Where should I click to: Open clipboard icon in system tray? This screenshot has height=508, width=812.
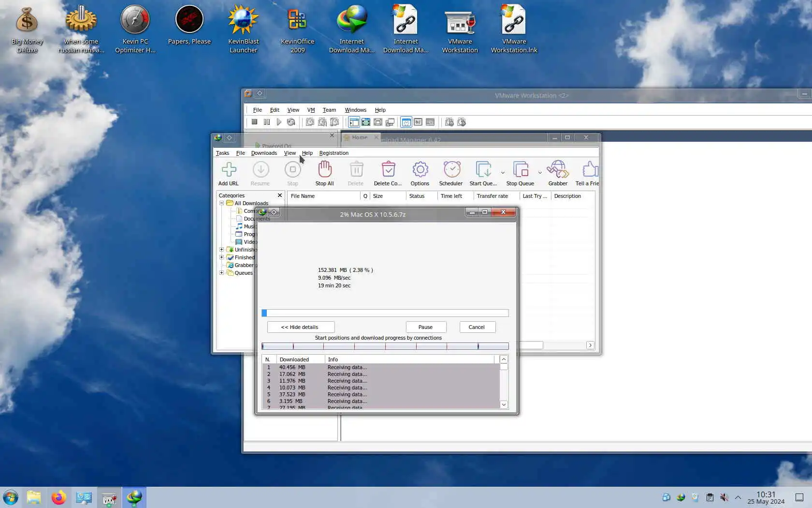tap(710, 497)
